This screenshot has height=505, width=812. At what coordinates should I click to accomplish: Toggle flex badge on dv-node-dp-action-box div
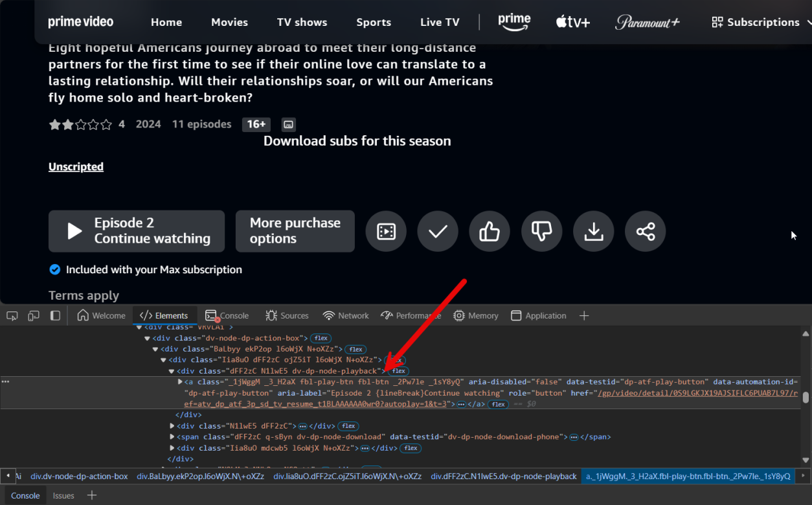(x=321, y=338)
